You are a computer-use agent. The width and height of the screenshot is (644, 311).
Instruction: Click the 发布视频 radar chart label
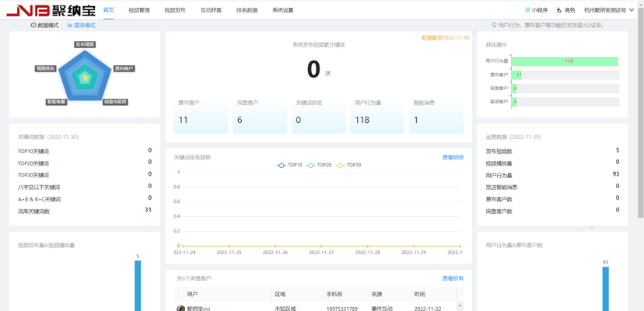pos(85,45)
